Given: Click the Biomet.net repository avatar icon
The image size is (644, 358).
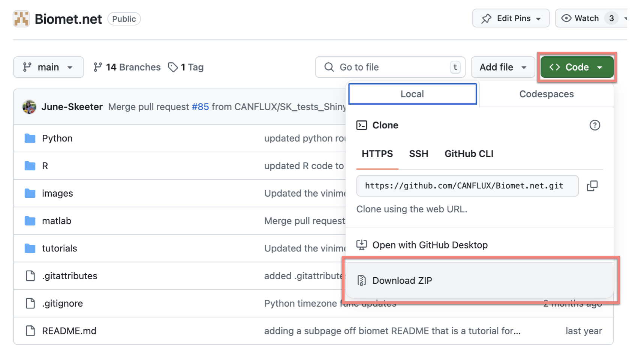Looking at the screenshot, I should [x=21, y=19].
